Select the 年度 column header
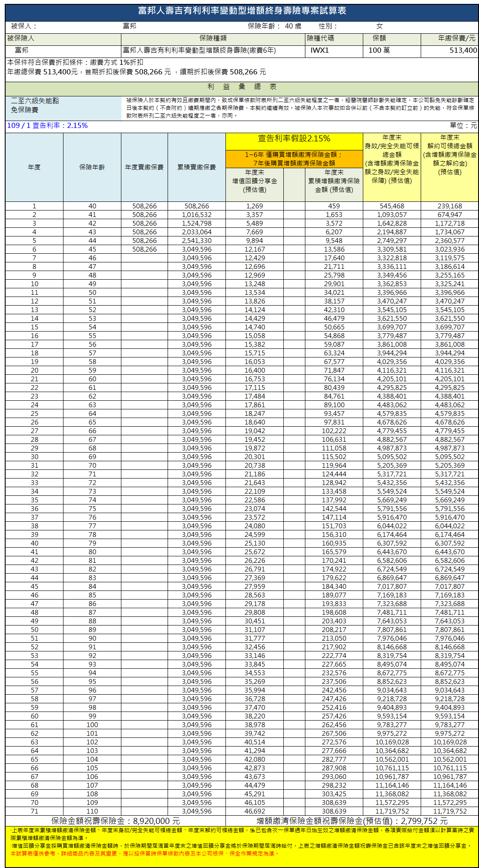 [34, 167]
